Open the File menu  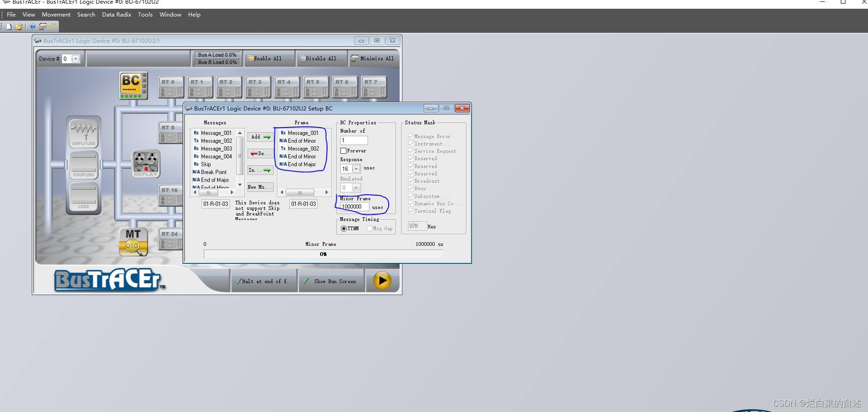11,15
